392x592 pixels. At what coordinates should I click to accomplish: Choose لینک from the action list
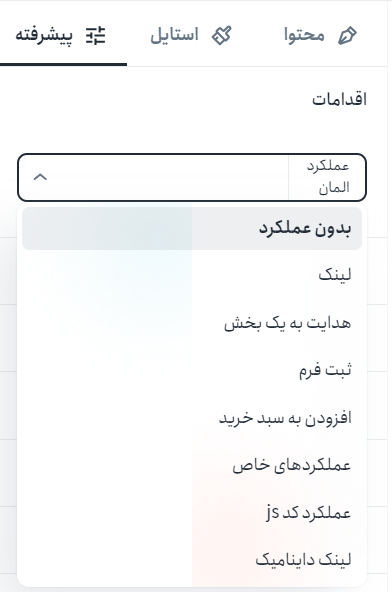[192, 275]
